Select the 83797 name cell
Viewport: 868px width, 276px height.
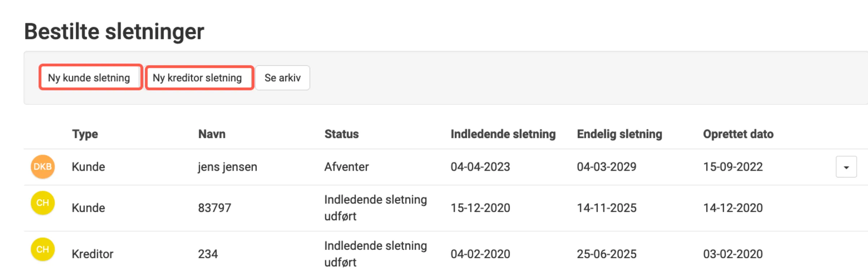(x=214, y=208)
